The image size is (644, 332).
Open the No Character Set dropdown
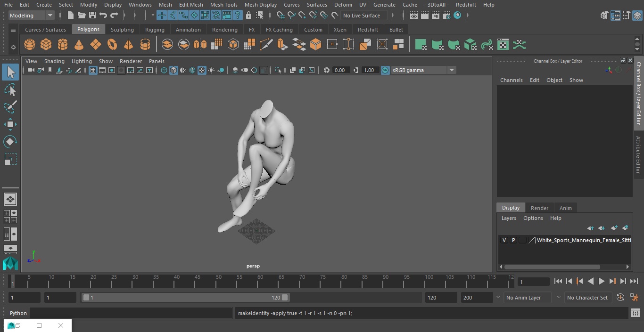(587, 298)
